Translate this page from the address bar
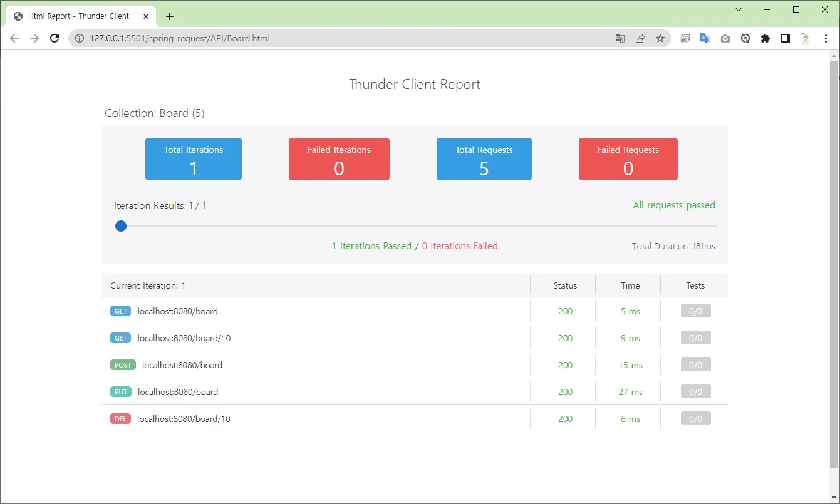This screenshot has width=840, height=504. tap(620, 38)
